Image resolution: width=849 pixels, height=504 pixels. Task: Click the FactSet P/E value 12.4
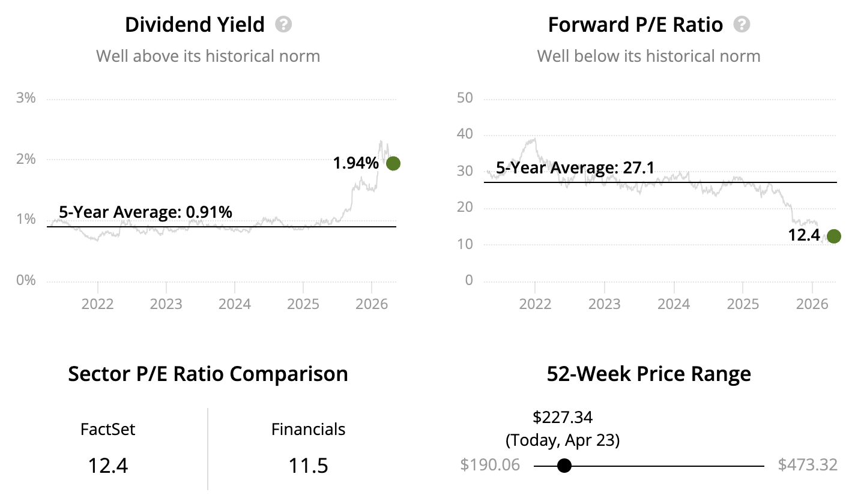[x=108, y=465]
